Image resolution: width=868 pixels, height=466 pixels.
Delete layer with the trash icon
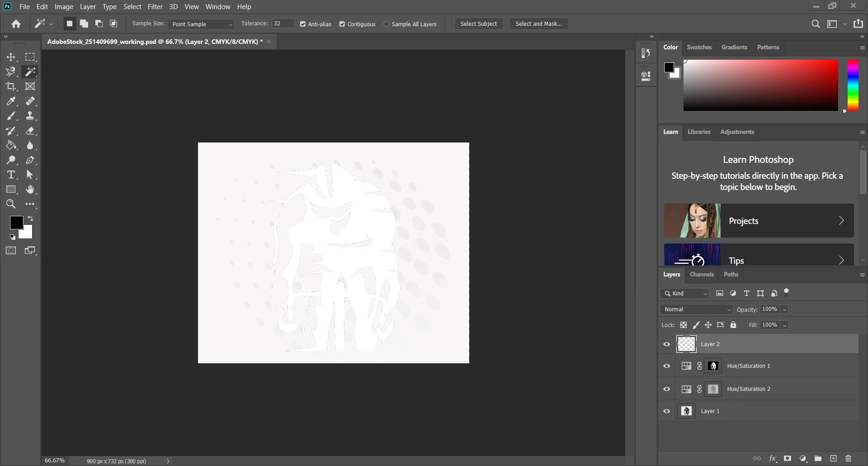coord(849,458)
